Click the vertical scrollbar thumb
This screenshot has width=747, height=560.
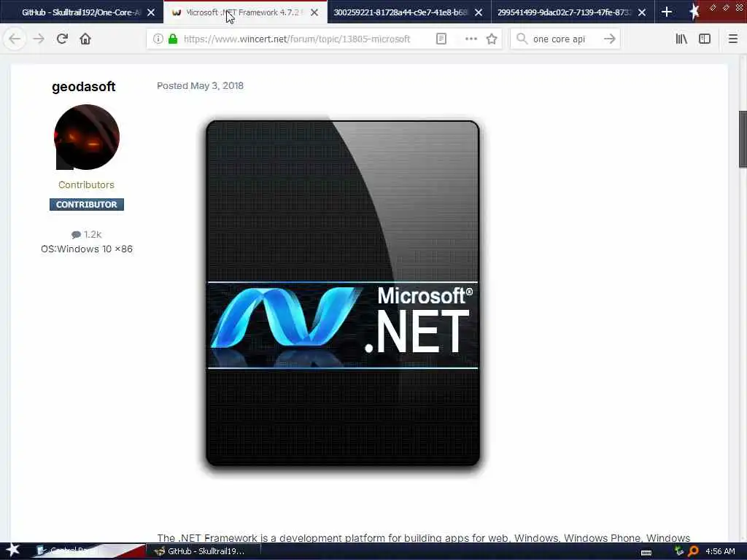[743, 139]
